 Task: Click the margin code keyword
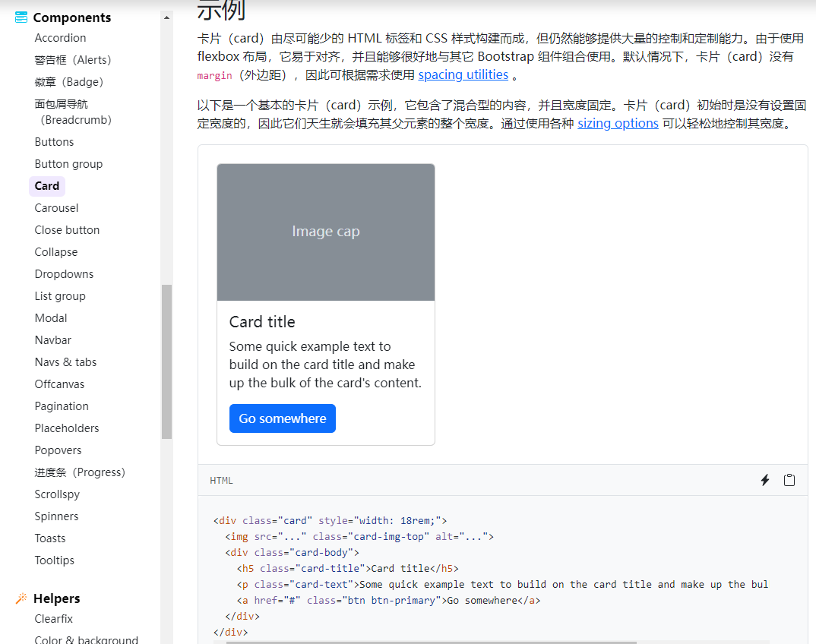(214, 76)
